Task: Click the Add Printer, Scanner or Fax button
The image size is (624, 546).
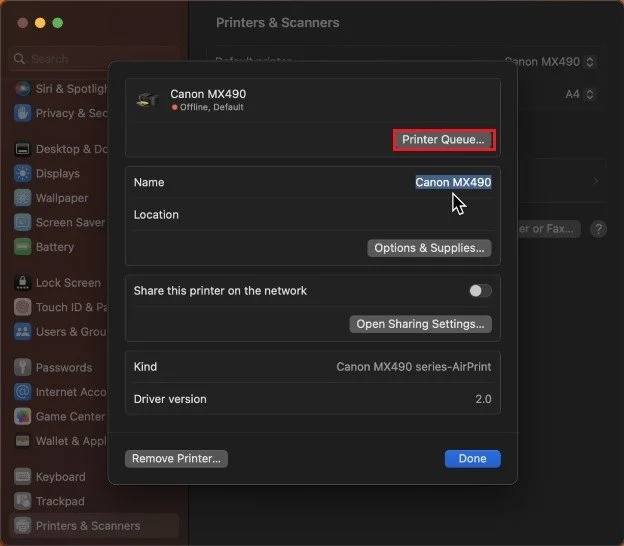Action: point(549,229)
